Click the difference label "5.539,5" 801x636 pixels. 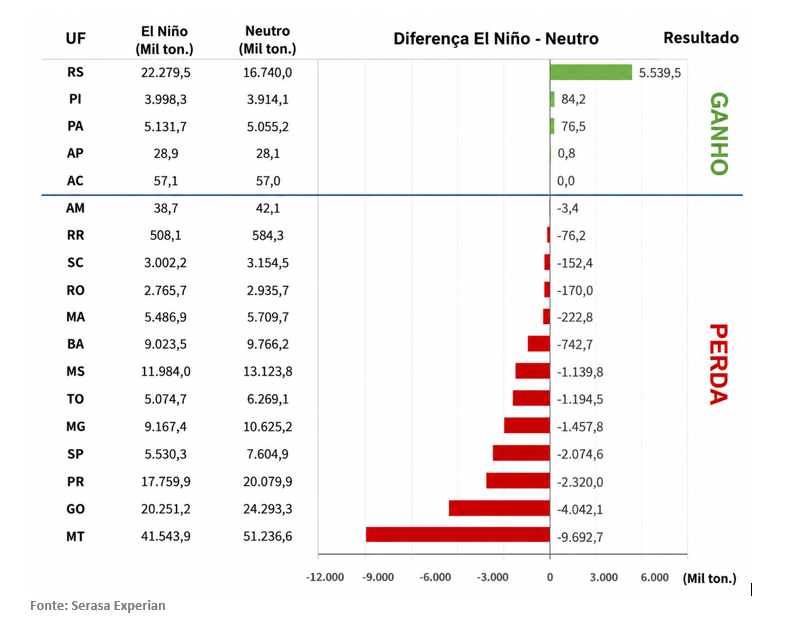point(659,73)
